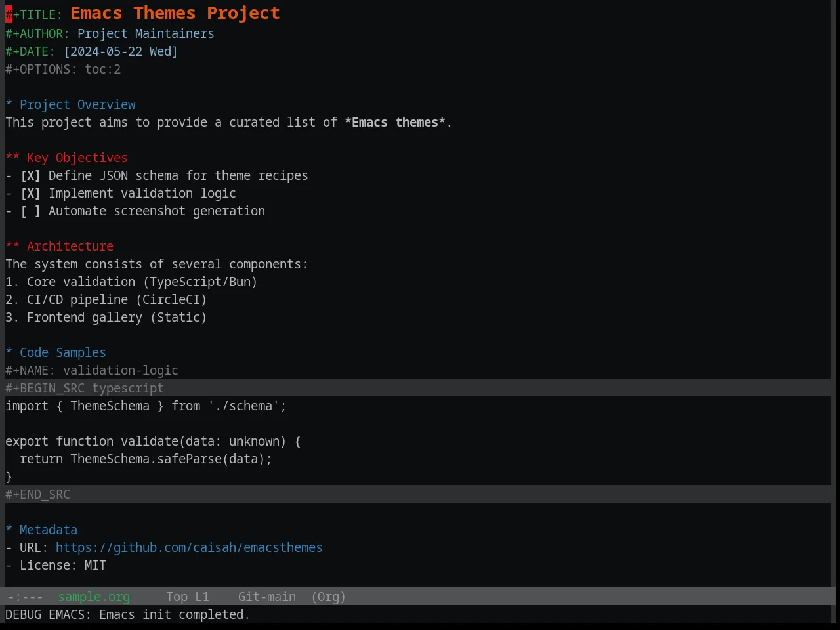
Task: Click the [2024-05-22 Wed] date stamp
Action: coord(121,52)
